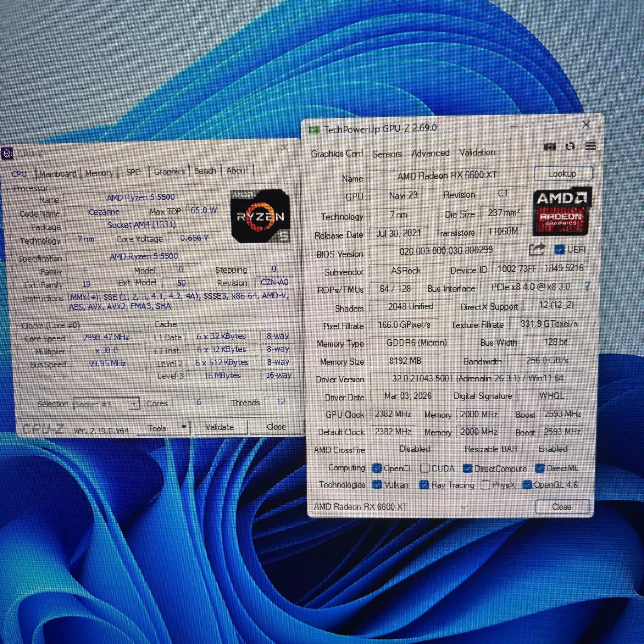The width and height of the screenshot is (644, 644).
Task: Click the Driver Version field
Action: 477,378
